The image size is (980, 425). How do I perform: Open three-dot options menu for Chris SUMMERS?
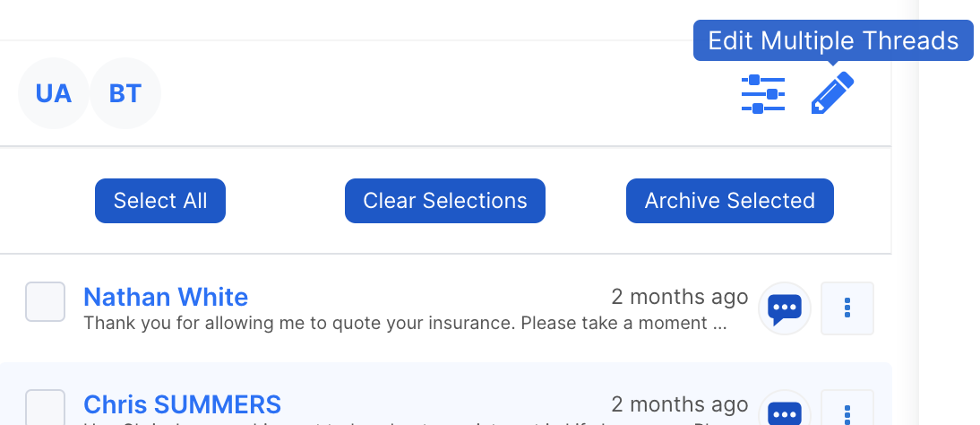pyautogui.click(x=847, y=412)
